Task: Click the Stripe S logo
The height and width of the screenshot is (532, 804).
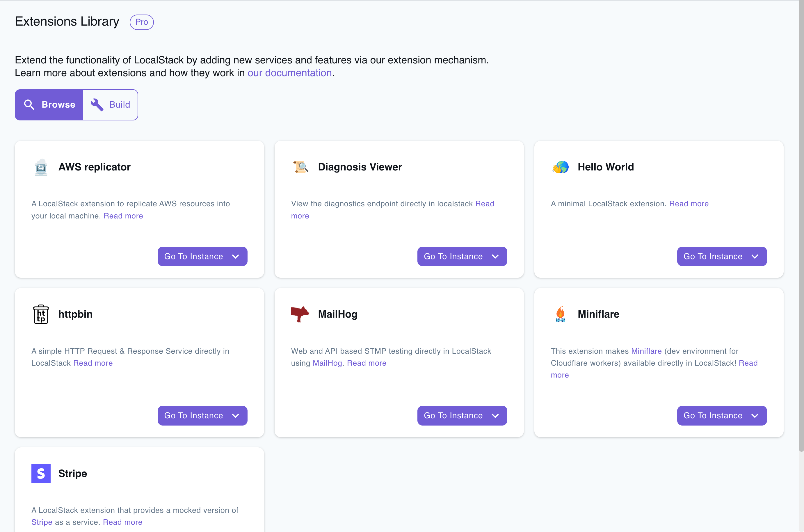Action: (41, 473)
